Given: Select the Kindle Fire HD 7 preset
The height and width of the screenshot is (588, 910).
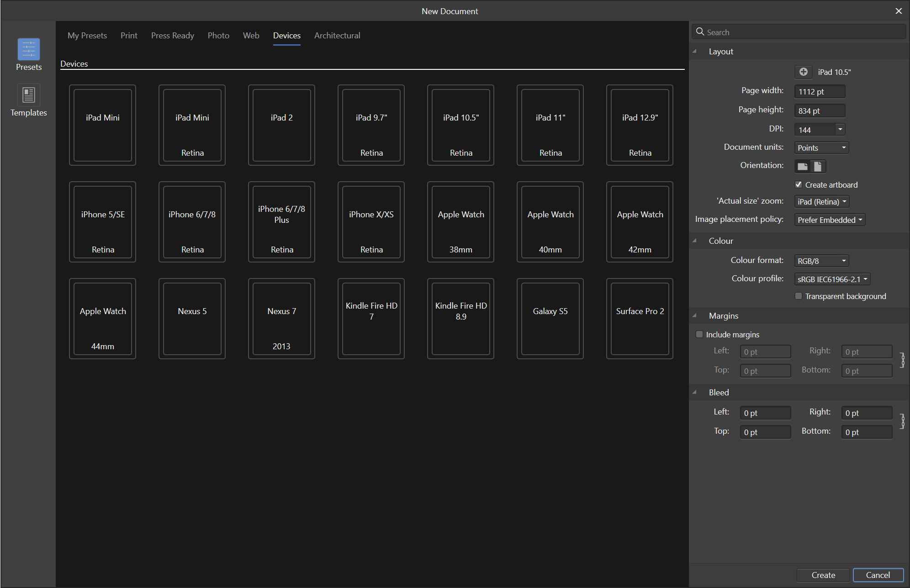Looking at the screenshot, I should (371, 319).
